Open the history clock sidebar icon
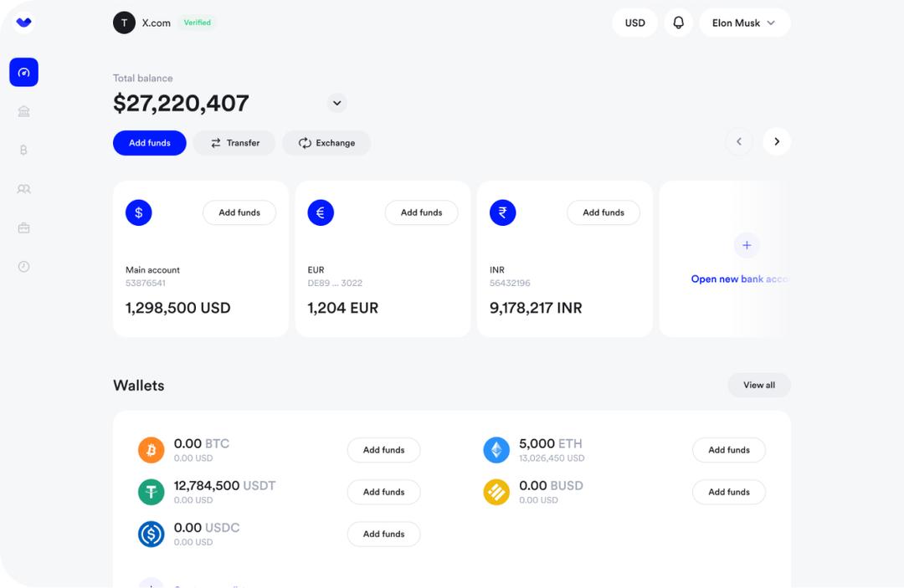 (x=23, y=267)
